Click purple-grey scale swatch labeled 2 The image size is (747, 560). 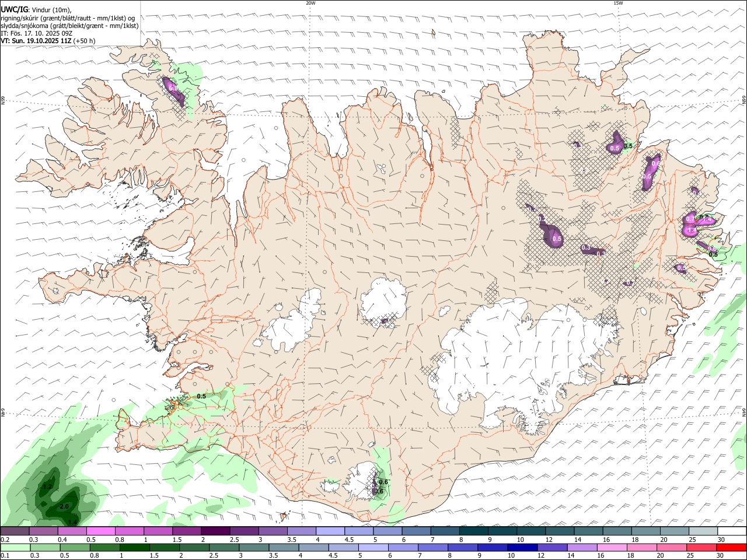pos(215,531)
